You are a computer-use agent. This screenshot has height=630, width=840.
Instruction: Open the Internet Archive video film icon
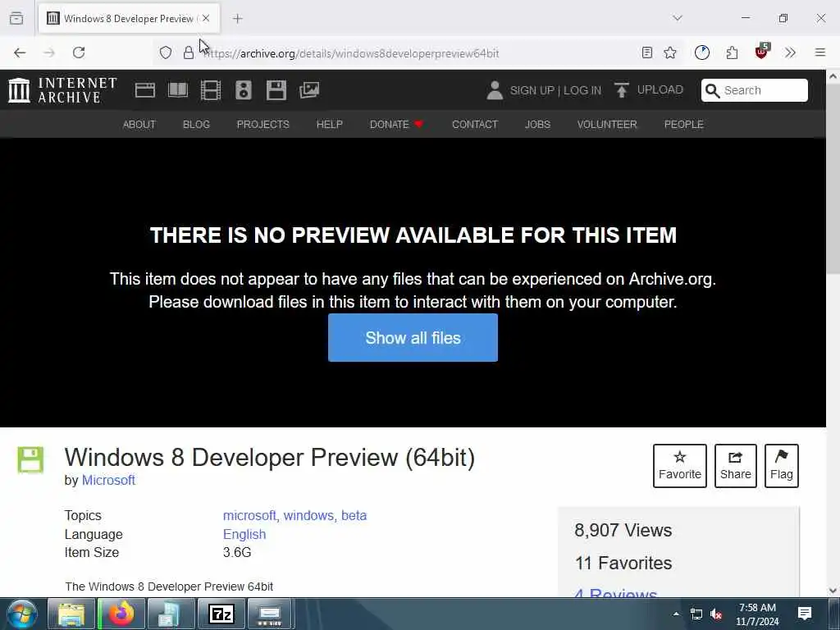[x=211, y=90]
